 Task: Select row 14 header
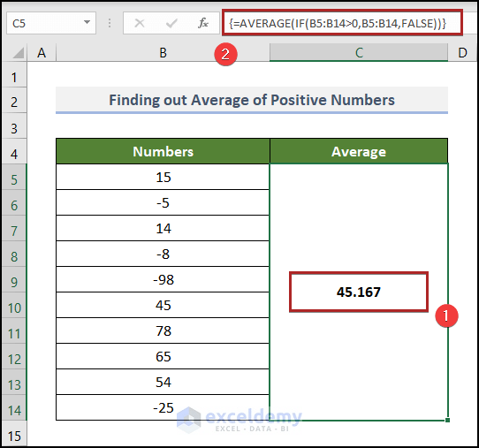pyautogui.click(x=14, y=408)
